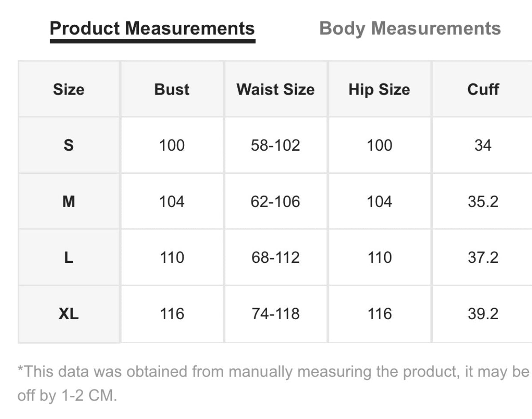
Task: Click the 34 cuff value for S
Action: pyautogui.click(x=483, y=146)
